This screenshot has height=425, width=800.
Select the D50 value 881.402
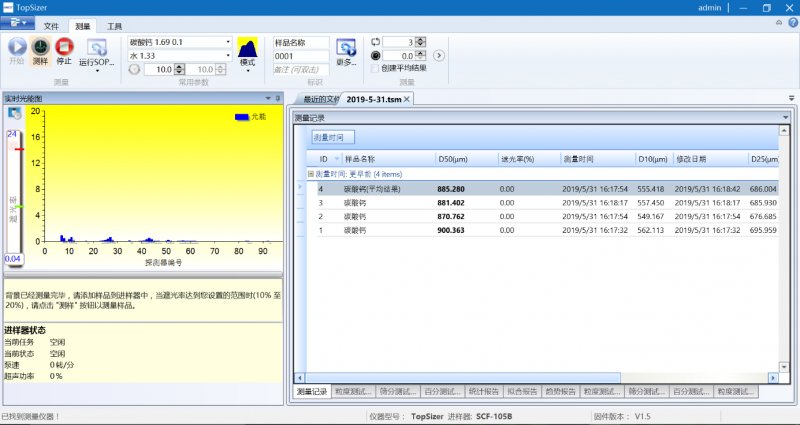451,203
